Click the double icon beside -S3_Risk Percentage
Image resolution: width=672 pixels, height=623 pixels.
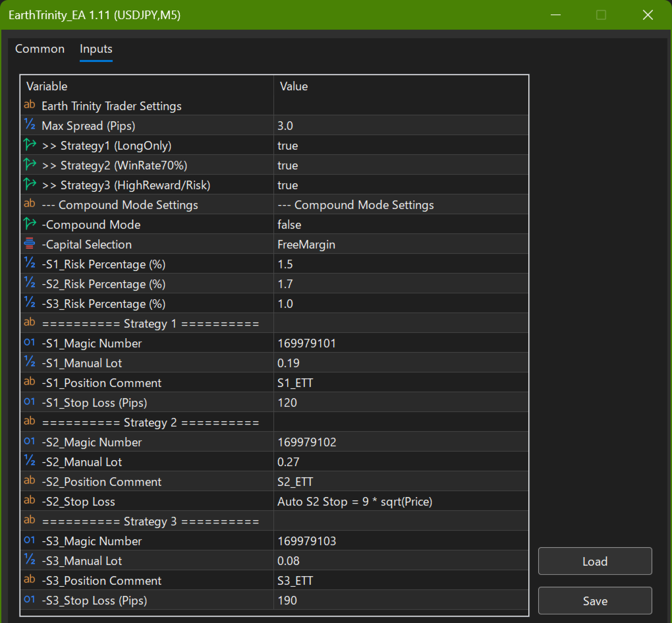point(30,303)
